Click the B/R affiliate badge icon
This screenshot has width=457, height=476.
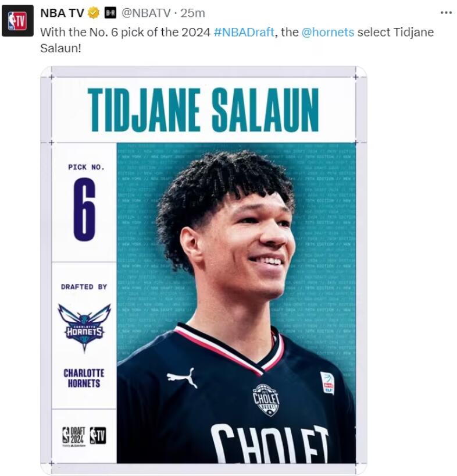(110, 13)
